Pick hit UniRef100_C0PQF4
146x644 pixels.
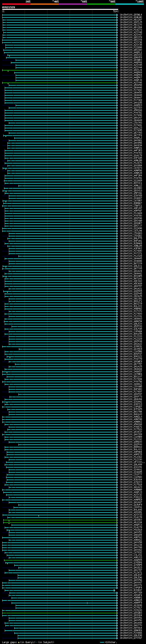click(x=131, y=588)
